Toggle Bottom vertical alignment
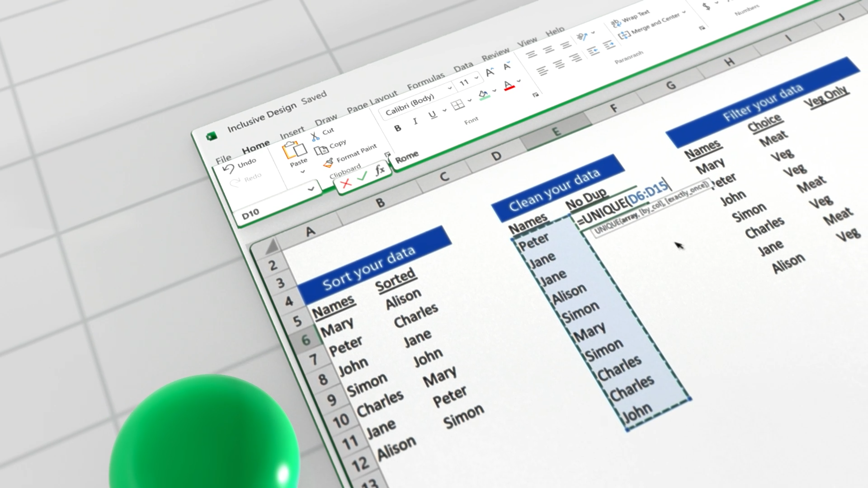The width and height of the screenshot is (868, 488). (x=565, y=44)
